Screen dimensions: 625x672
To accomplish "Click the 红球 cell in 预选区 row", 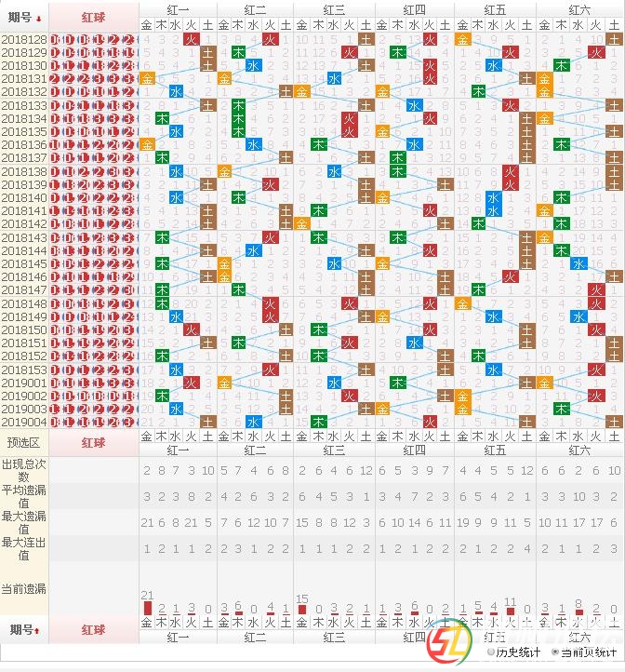I will click(93, 442).
